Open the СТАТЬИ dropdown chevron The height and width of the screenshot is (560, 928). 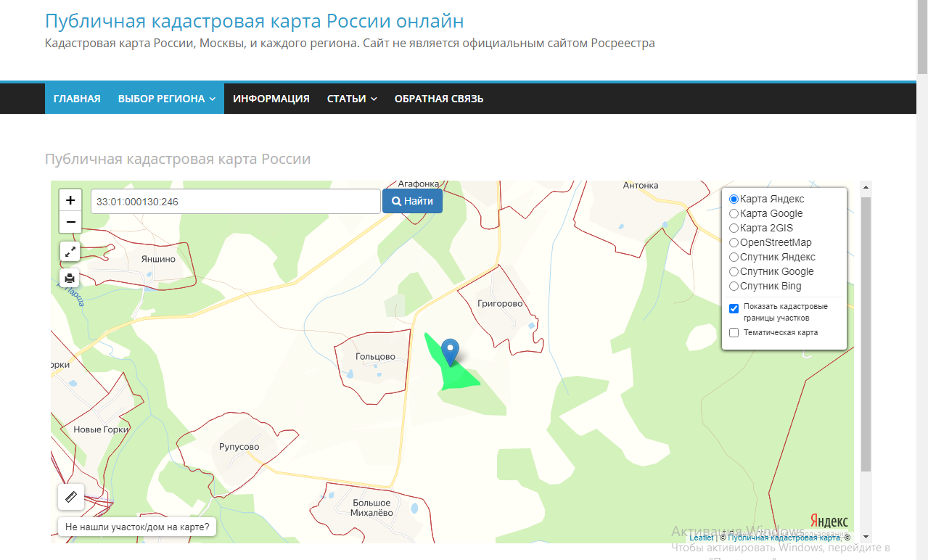pyautogui.click(x=372, y=98)
